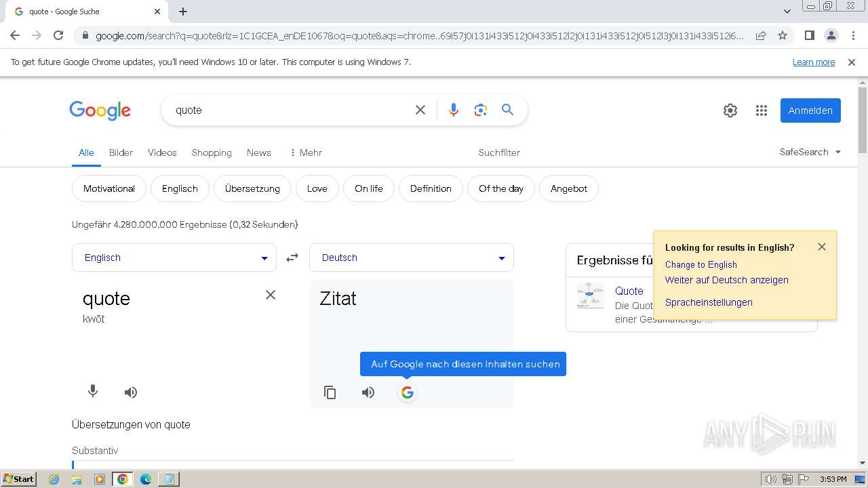The height and width of the screenshot is (488, 868).
Task: Open source language dropdown Englisch
Action: (x=174, y=258)
